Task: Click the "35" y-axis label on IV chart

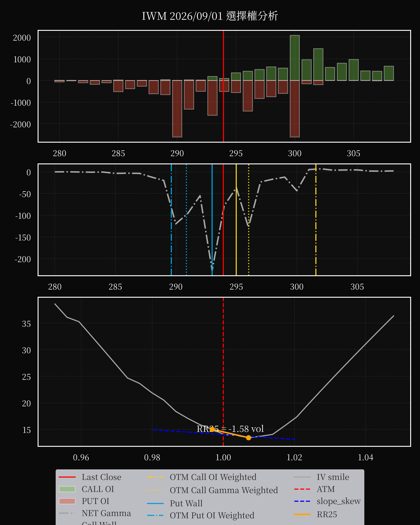Action: [x=26, y=324]
